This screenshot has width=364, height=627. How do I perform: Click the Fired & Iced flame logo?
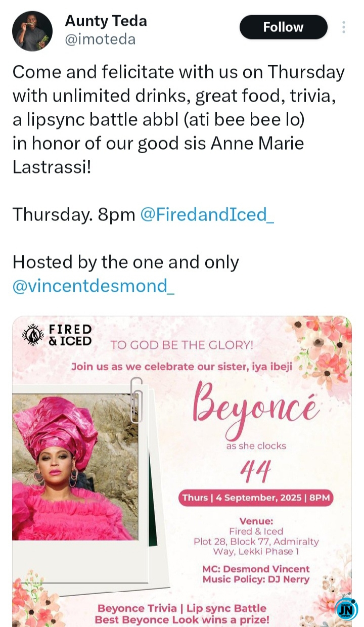coord(33,335)
